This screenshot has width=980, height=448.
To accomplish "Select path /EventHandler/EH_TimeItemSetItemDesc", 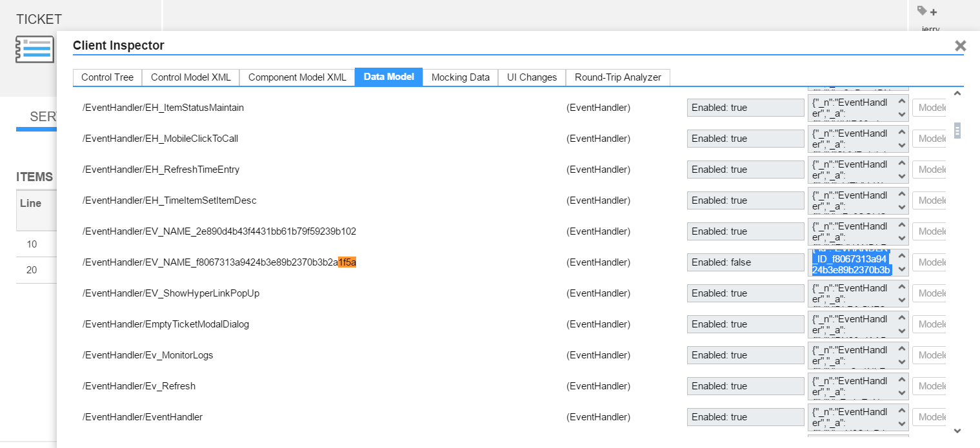I will point(170,200).
